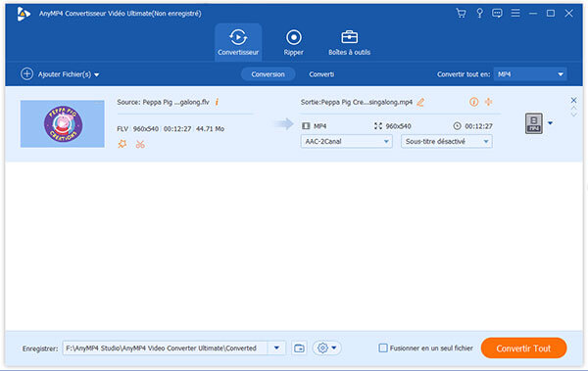Click the Enregistrer output path field
The height and width of the screenshot is (371, 588).
coord(165,348)
